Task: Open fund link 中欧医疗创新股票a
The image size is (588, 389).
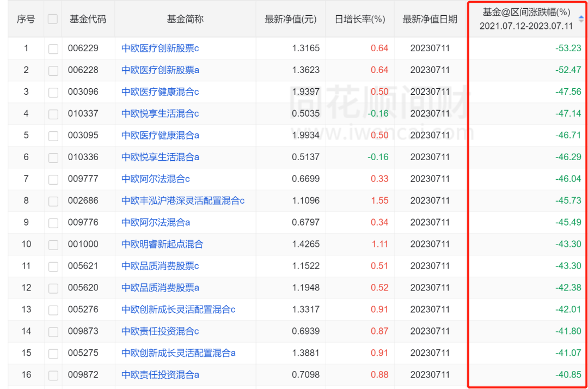Action: pyautogui.click(x=160, y=70)
